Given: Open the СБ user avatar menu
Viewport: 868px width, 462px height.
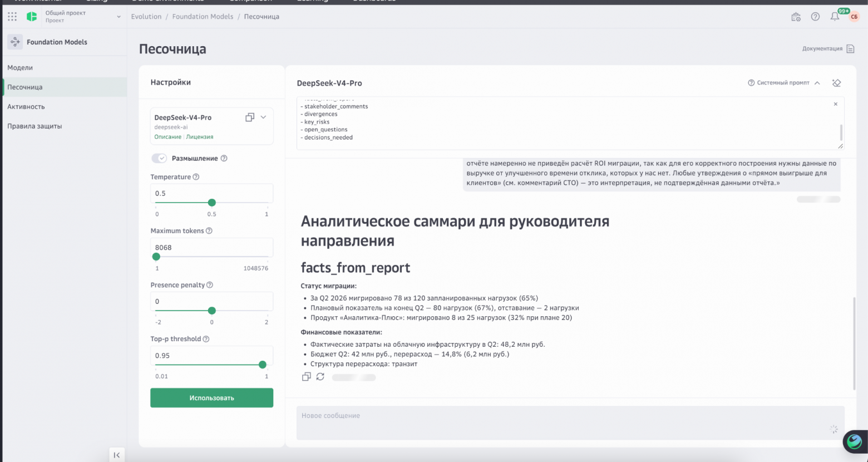Looking at the screenshot, I should pos(854,17).
